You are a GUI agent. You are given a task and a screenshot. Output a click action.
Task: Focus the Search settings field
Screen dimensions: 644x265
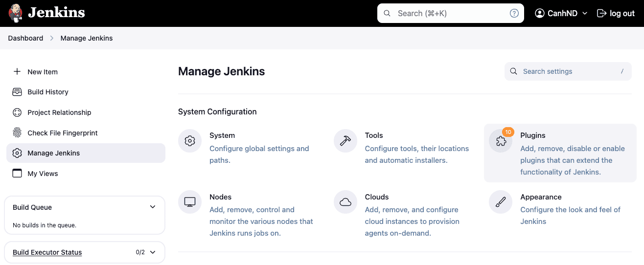click(x=568, y=71)
